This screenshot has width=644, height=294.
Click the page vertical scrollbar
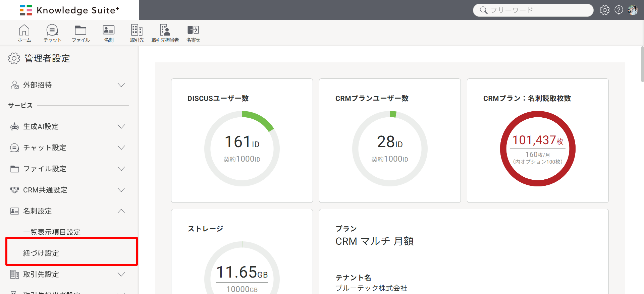(642, 64)
